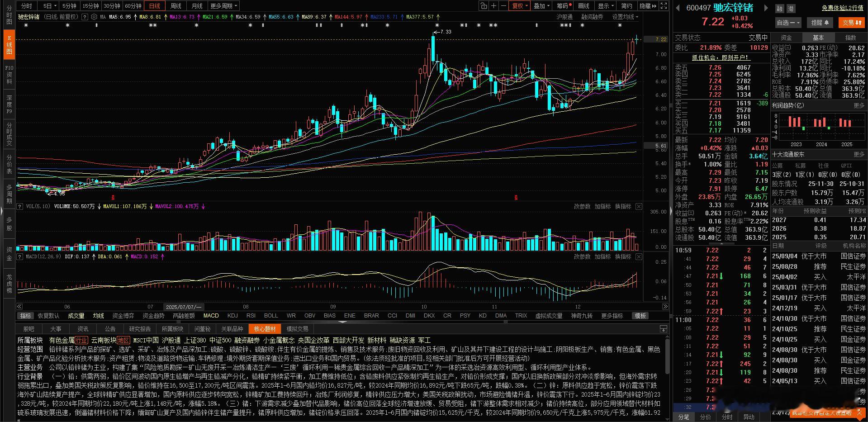Toggle fullscreen chart icon
This screenshot has height=422, width=868.
pyautogui.click(x=664, y=6)
